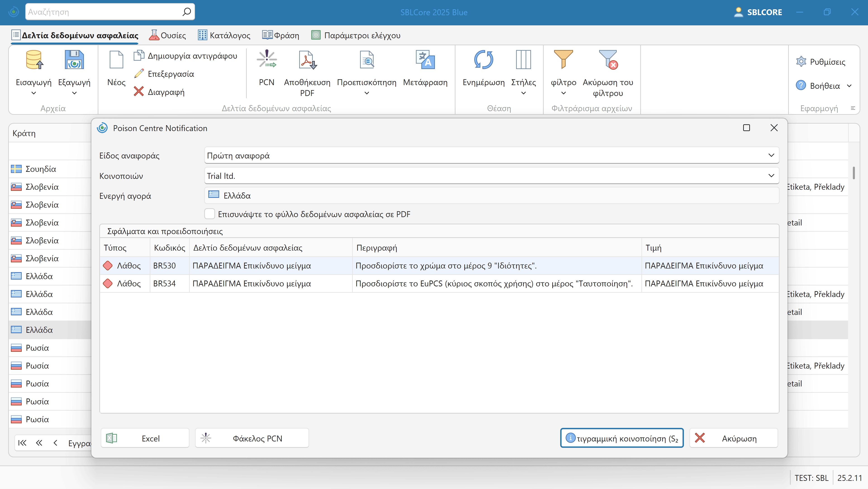Enable attach safety data sheet PDF checkbox

210,214
